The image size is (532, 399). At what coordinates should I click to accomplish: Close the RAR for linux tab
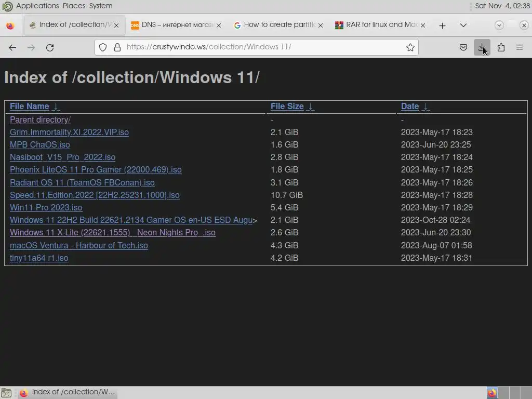point(423,25)
